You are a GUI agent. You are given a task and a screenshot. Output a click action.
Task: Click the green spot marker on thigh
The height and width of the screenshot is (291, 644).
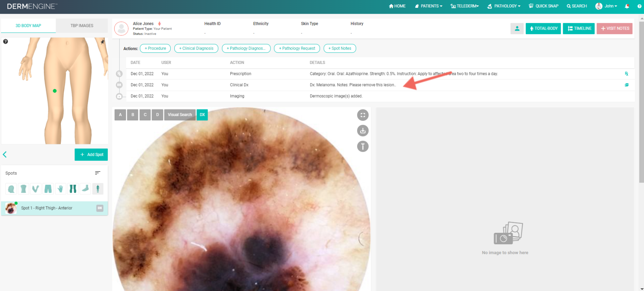pyautogui.click(x=55, y=91)
